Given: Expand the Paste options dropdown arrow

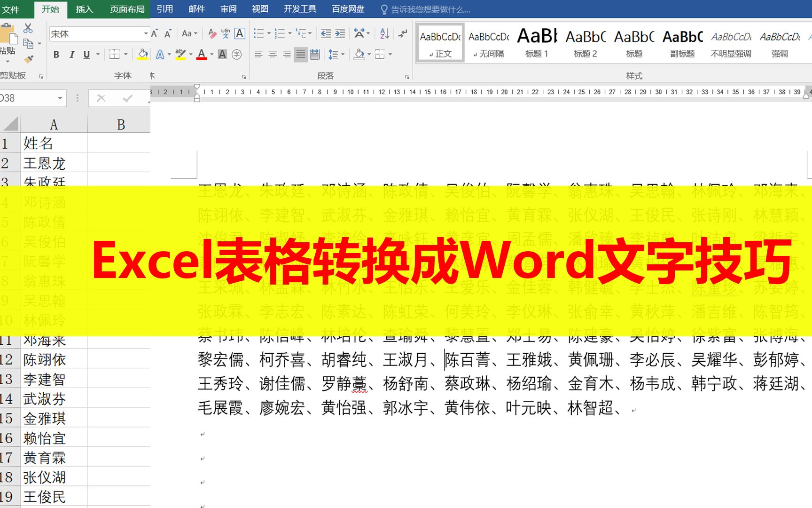Looking at the screenshot, I should coord(8,61).
